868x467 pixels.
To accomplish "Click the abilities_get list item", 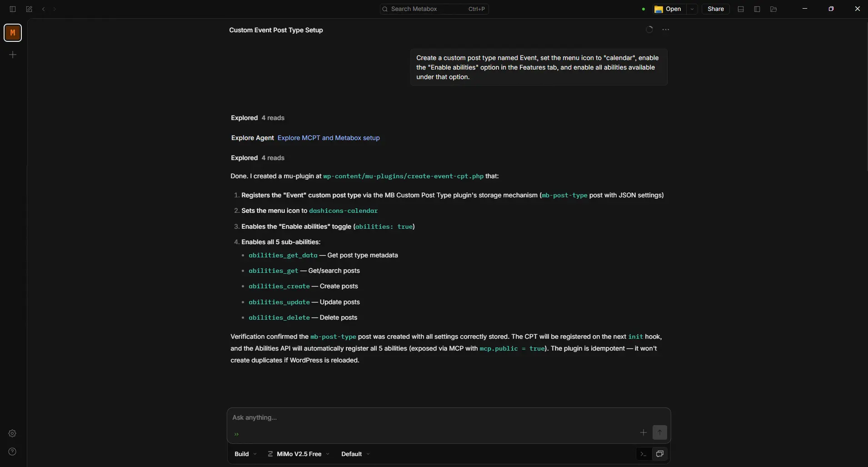I will 304,271.
